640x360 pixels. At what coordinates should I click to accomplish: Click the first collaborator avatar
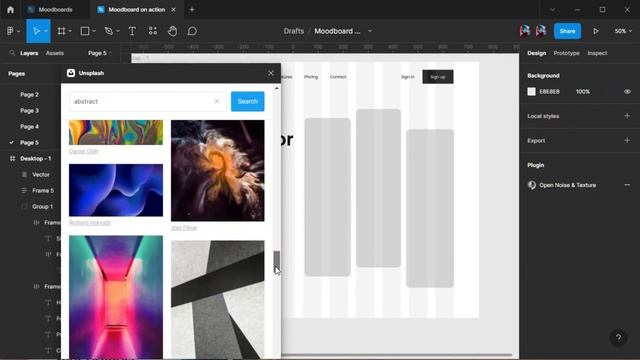click(525, 31)
